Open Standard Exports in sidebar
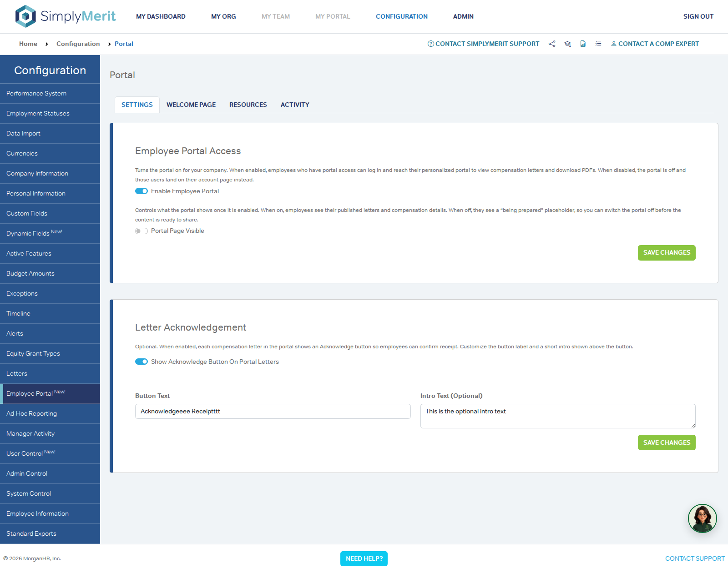728x573 pixels. click(50, 534)
